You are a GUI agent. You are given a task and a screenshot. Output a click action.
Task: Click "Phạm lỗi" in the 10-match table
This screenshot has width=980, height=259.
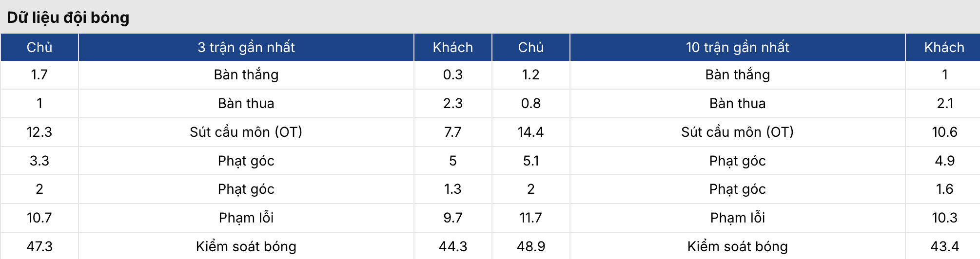pyautogui.click(x=737, y=218)
